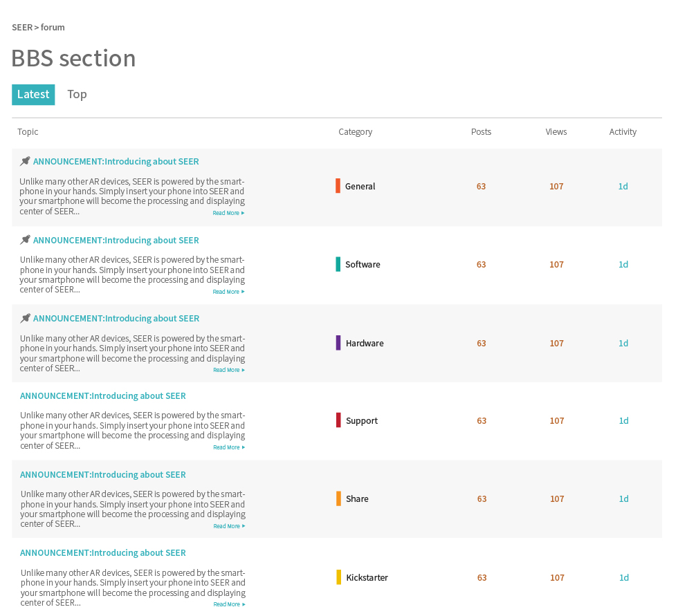Click the 107 views count in the General row
Image resolution: width=678 pixels, height=616 pixels.
[556, 186]
